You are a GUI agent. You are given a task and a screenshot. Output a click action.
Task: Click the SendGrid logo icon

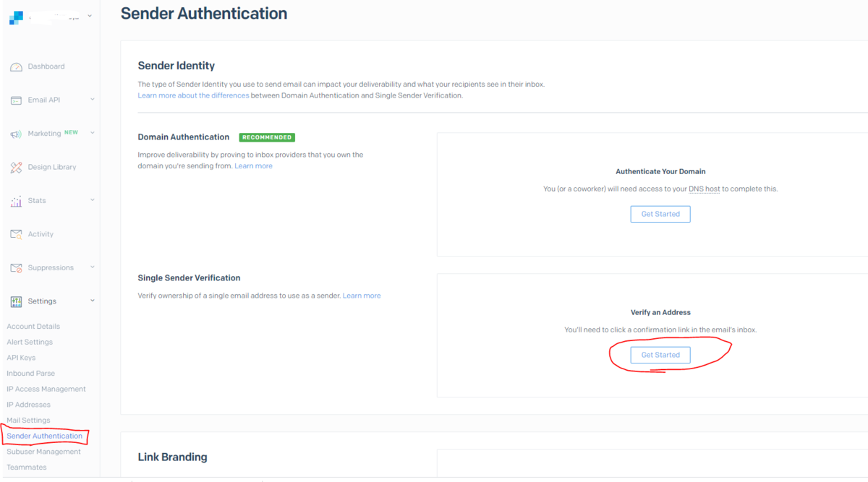coord(16,18)
